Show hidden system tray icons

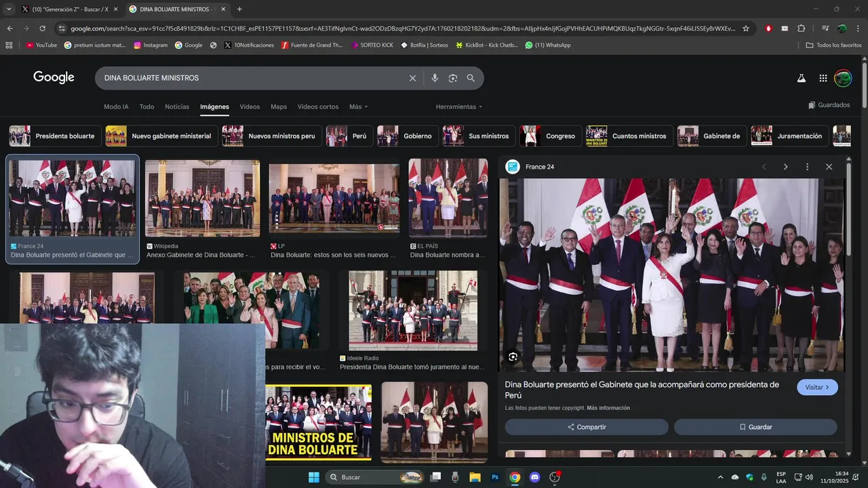click(720, 477)
